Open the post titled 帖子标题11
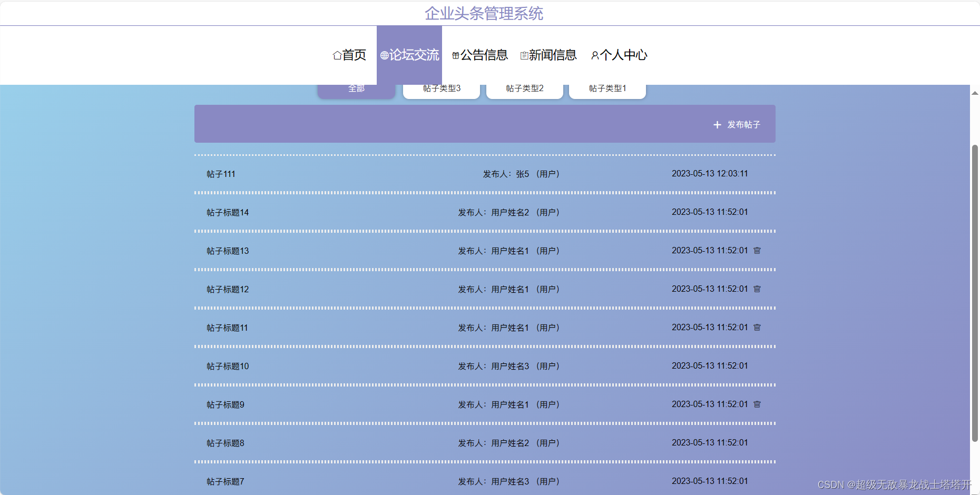 [227, 328]
